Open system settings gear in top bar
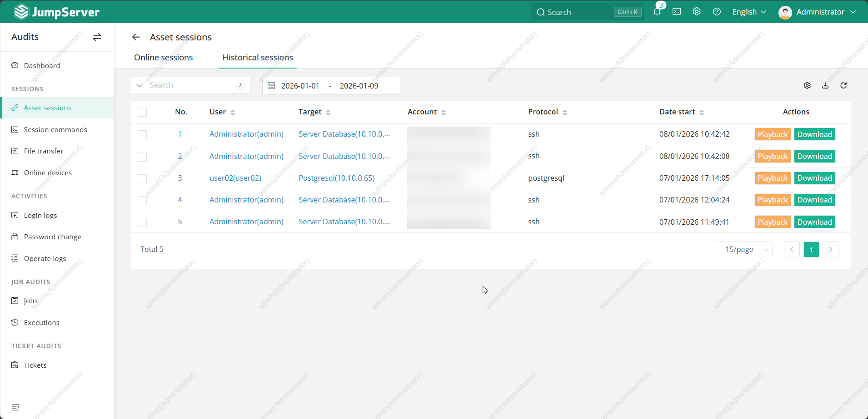The height and width of the screenshot is (419, 868). click(697, 12)
